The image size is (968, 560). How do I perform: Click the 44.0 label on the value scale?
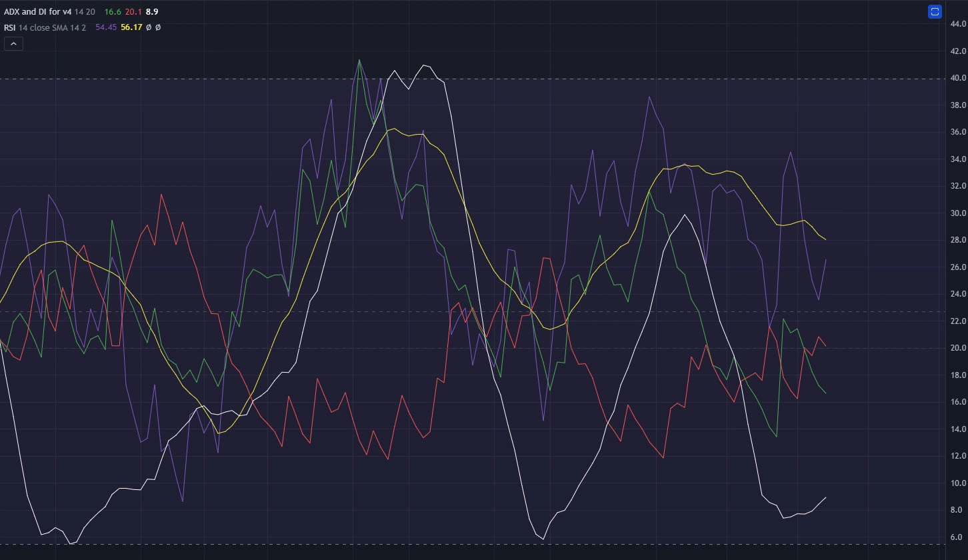957,24
